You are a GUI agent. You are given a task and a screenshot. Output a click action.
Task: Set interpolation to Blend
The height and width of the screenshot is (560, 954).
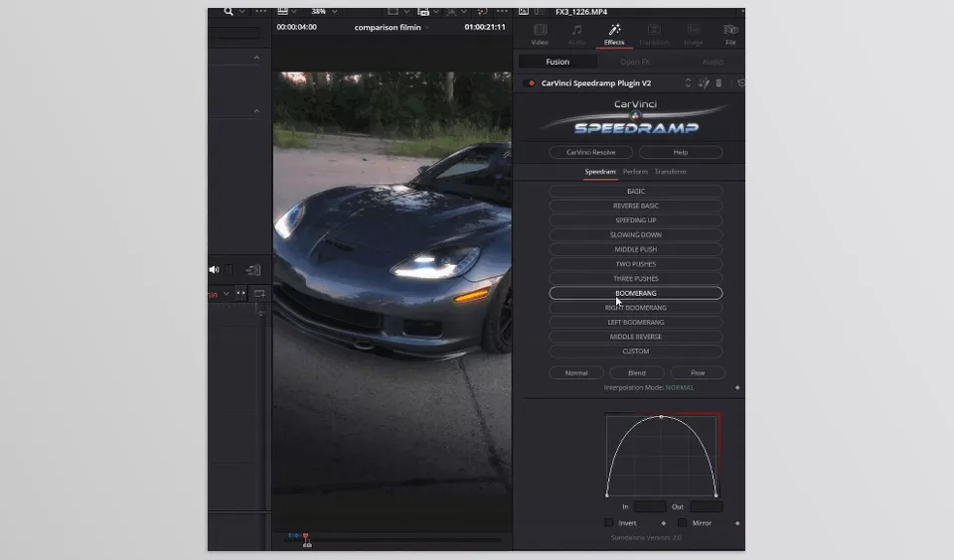coord(636,372)
